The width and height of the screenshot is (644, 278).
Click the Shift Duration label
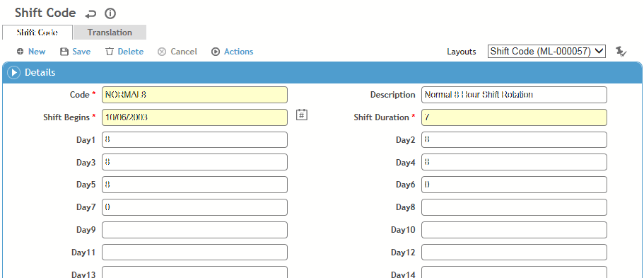click(x=381, y=117)
